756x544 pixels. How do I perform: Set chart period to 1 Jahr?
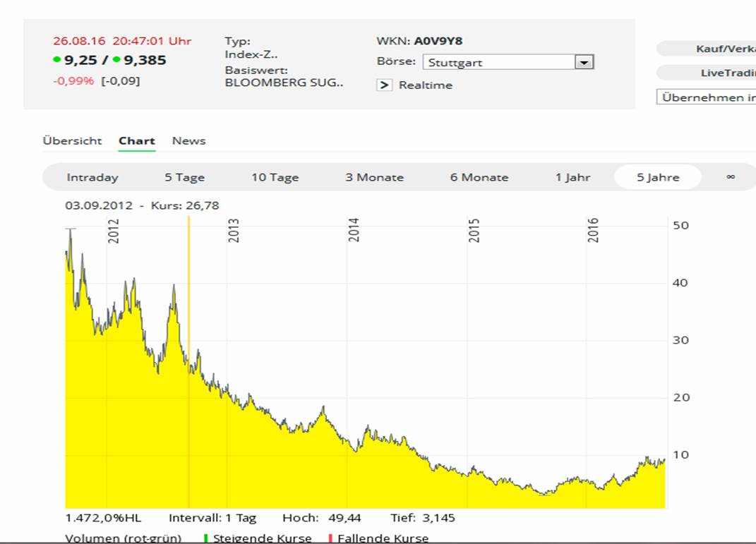point(572,177)
